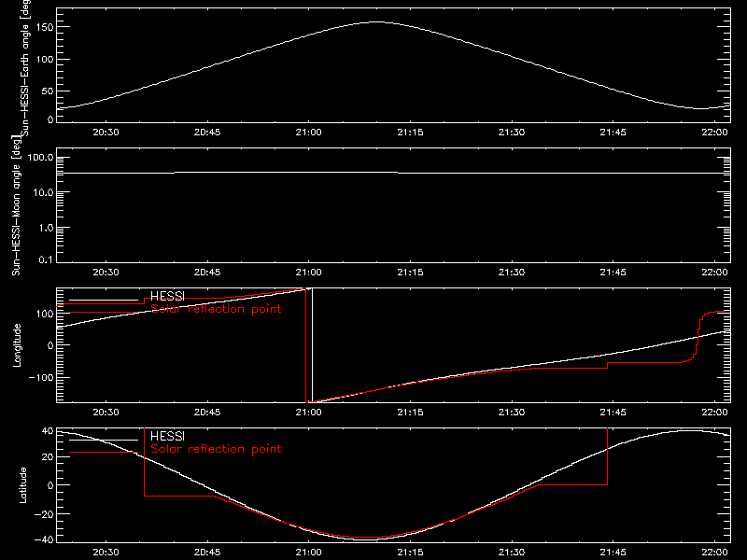Click '20:45' label under Latitude plot
This screenshot has height=560, width=747.
click(207, 553)
